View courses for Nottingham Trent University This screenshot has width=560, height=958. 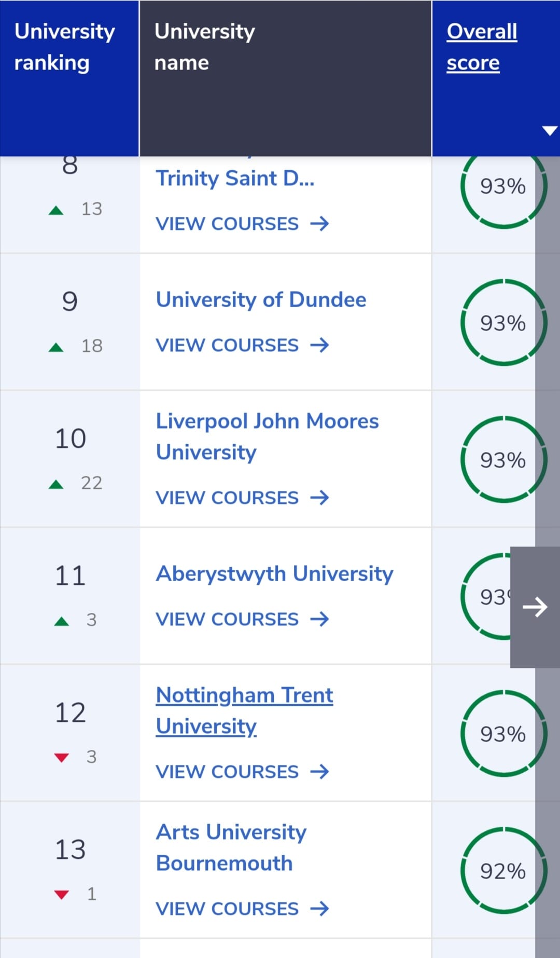[x=242, y=772]
